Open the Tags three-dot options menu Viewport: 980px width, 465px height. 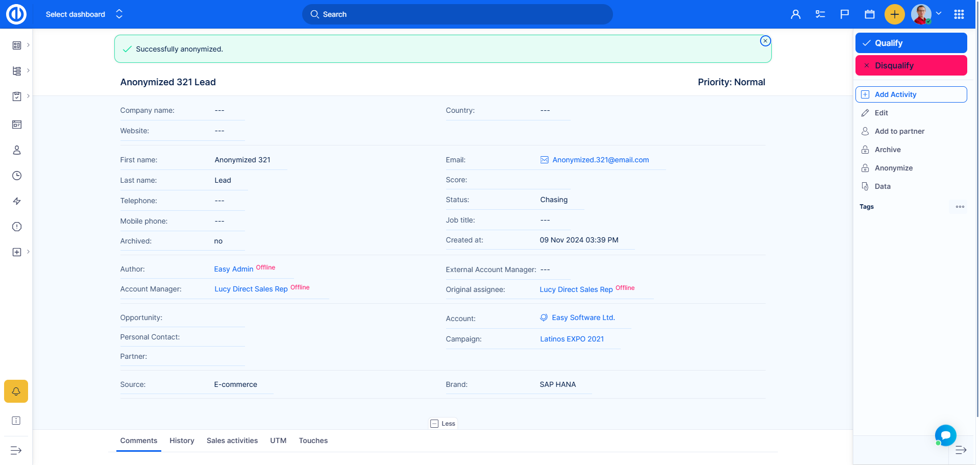(x=960, y=207)
